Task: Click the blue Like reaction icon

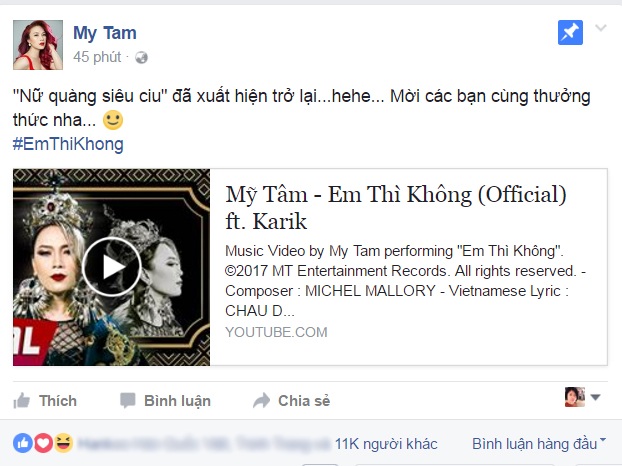Action: 23,443
